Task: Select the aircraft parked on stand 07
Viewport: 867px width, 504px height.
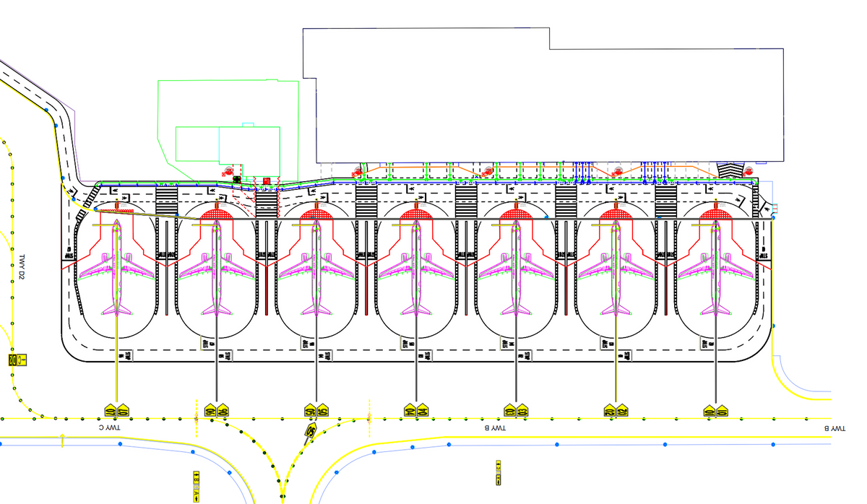Action: click(x=116, y=268)
